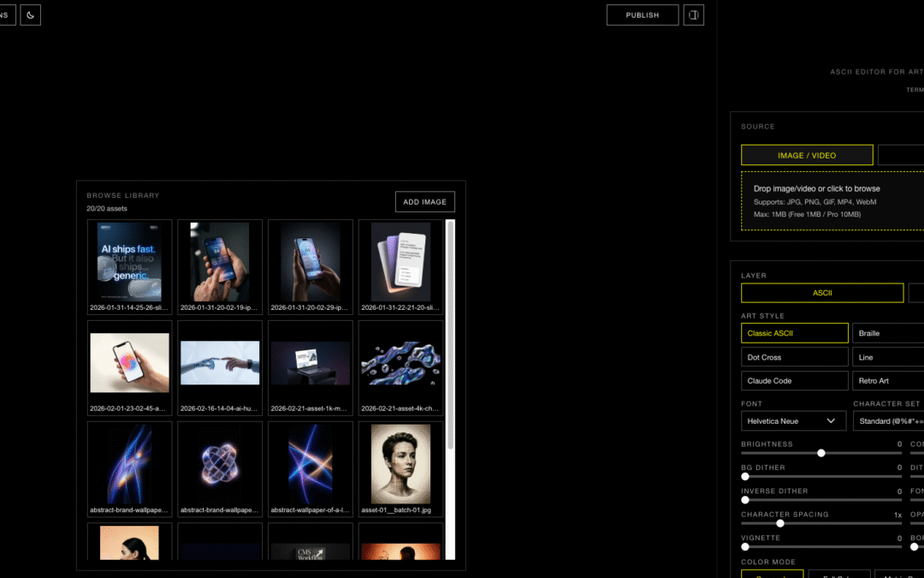Choose the Dot Cross art style
924x578 pixels.
pos(794,357)
